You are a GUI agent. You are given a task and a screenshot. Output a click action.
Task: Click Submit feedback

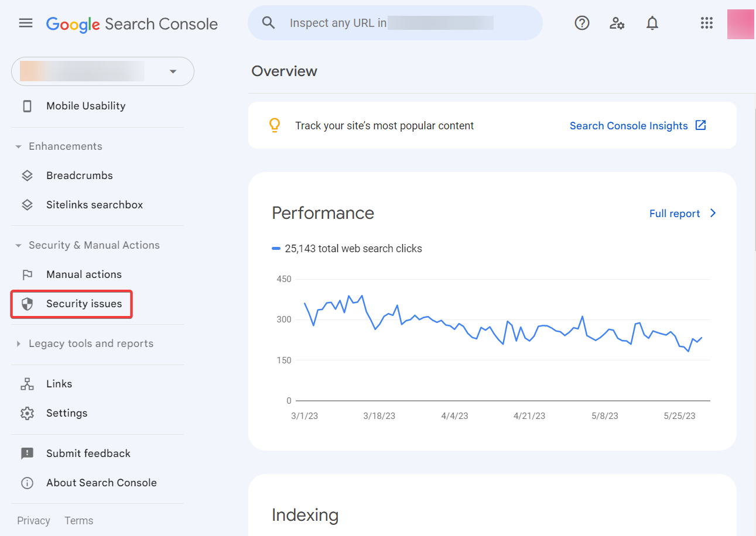coord(88,453)
